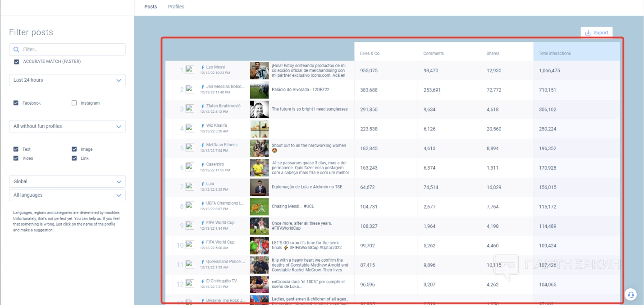Open the Zlatan Ibrahimović profile link
Image resolution: width=644 pixels, height=305 pixels.
click(223, 106)
